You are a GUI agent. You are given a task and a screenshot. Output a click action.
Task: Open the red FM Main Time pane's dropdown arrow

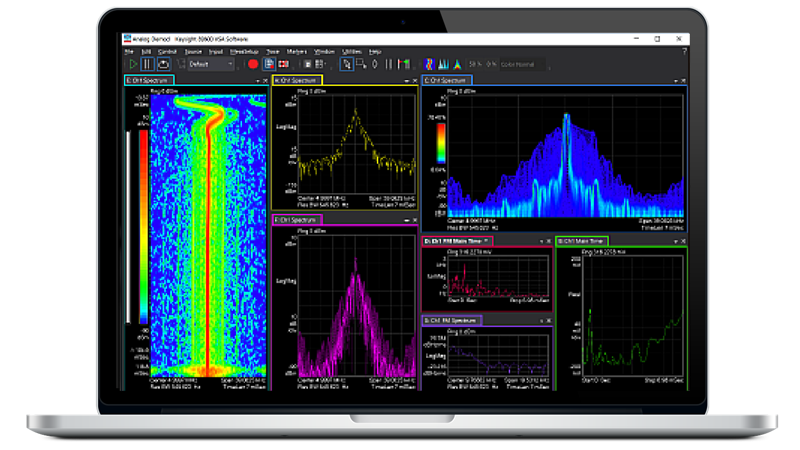point(541,241)
